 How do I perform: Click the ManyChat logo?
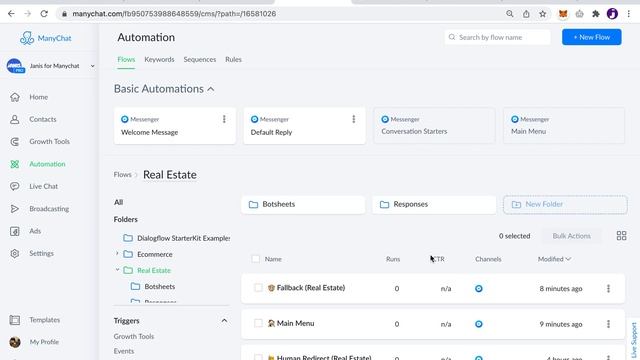pyautogui.click(x=45, y=38)
